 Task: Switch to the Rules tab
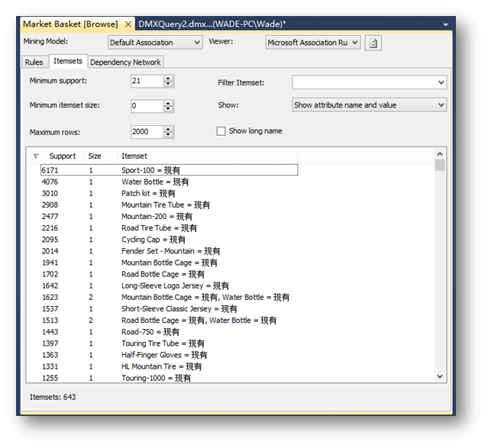[34, 63]
